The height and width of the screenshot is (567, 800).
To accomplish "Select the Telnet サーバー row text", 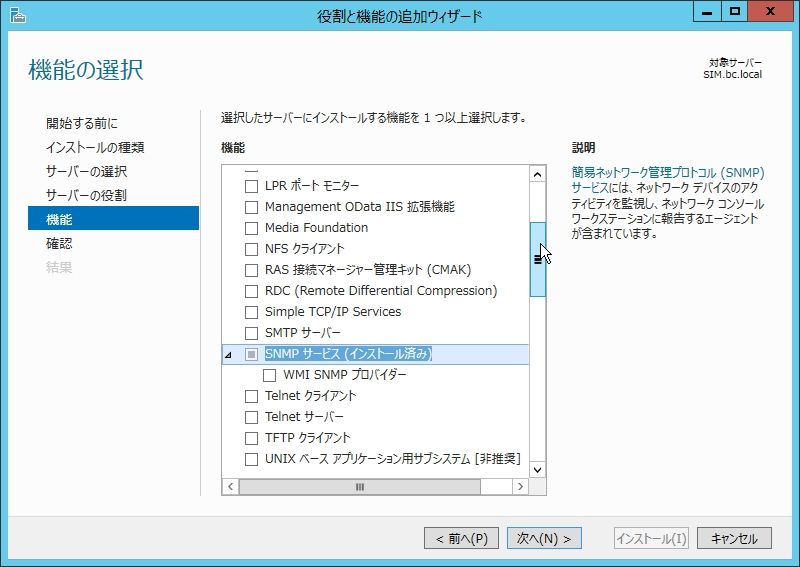I will click(x=304, y=416).
